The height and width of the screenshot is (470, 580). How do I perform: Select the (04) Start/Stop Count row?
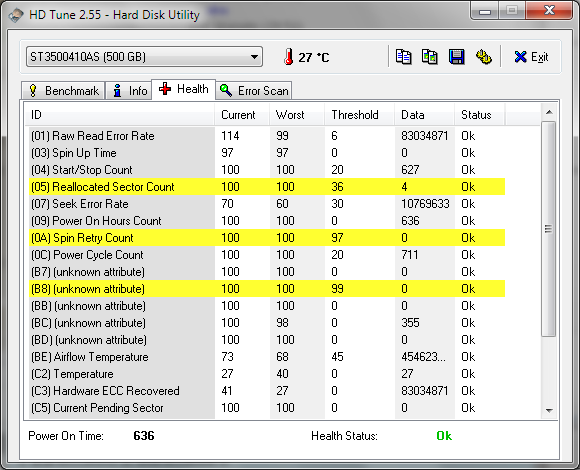(267, 170)
